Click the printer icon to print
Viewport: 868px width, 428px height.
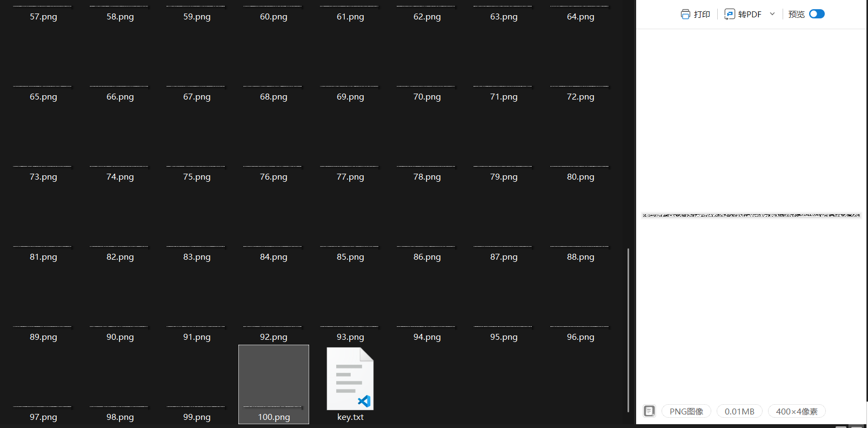point(685,14)
